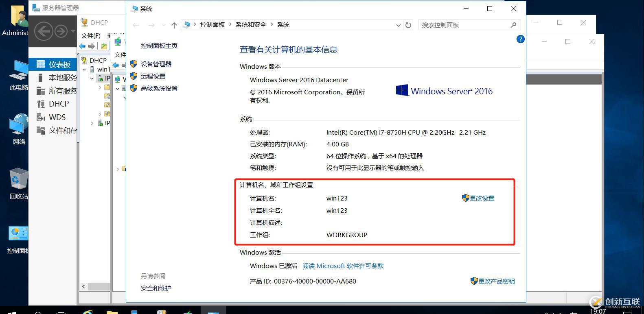Image resolution: width=644 pixels, height=314 pixels.
Task: Select 仪表板 in Server Manager sidebar
Action: (53, 64)
